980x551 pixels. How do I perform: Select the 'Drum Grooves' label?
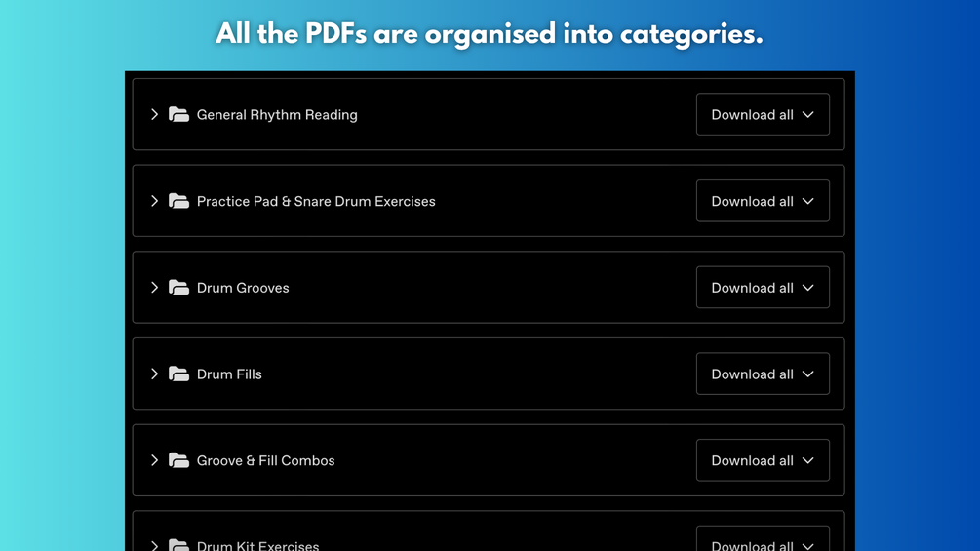243,288
